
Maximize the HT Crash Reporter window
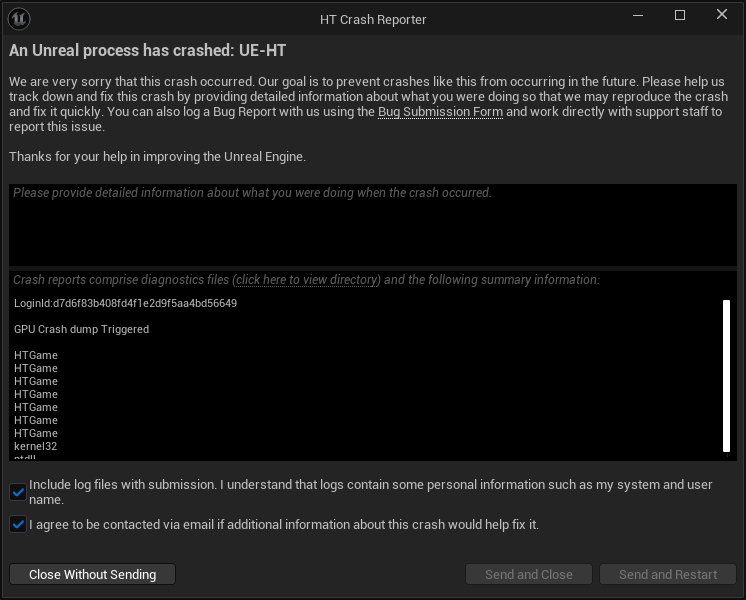point(680,16)
